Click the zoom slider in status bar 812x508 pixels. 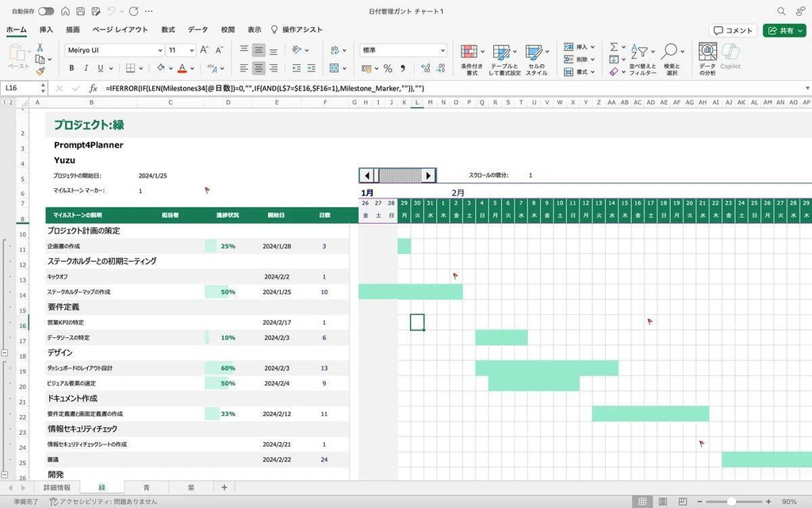(731, 502)
